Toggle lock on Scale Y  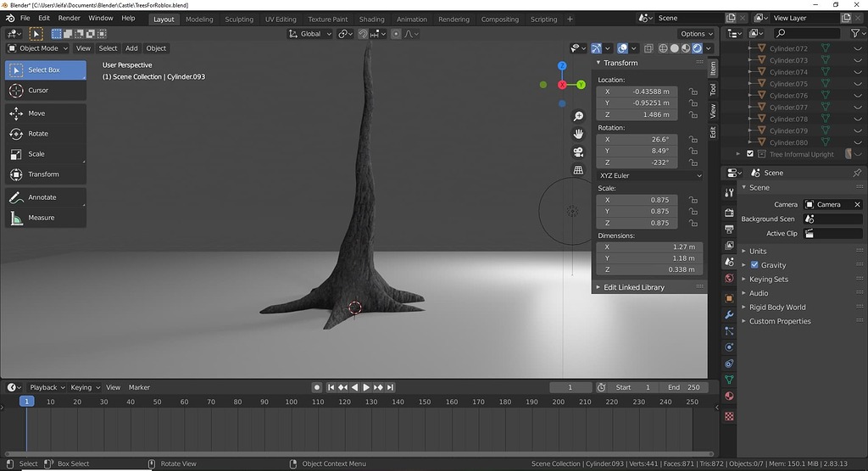[x=693, y=212]
